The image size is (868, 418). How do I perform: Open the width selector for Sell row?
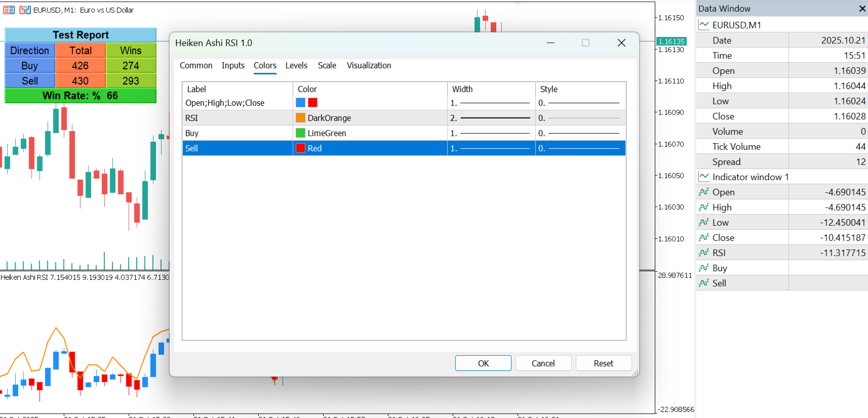pos(491,148)
